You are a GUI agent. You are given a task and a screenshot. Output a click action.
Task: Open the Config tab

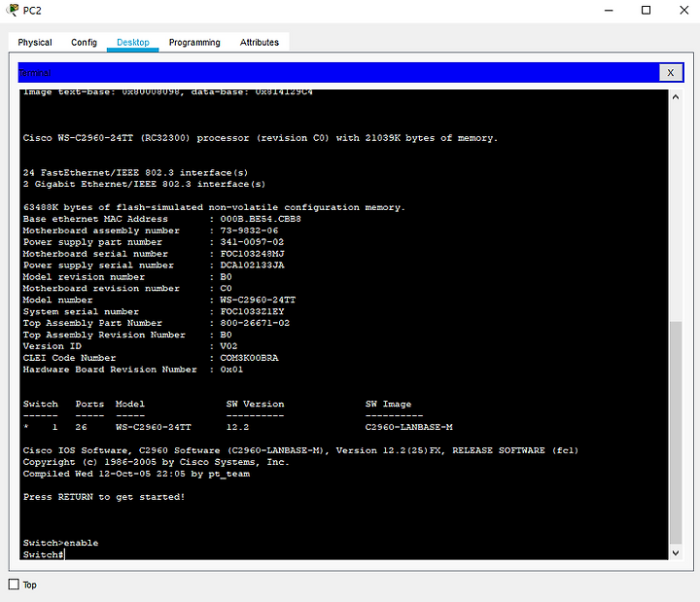(x=84, y=43)
